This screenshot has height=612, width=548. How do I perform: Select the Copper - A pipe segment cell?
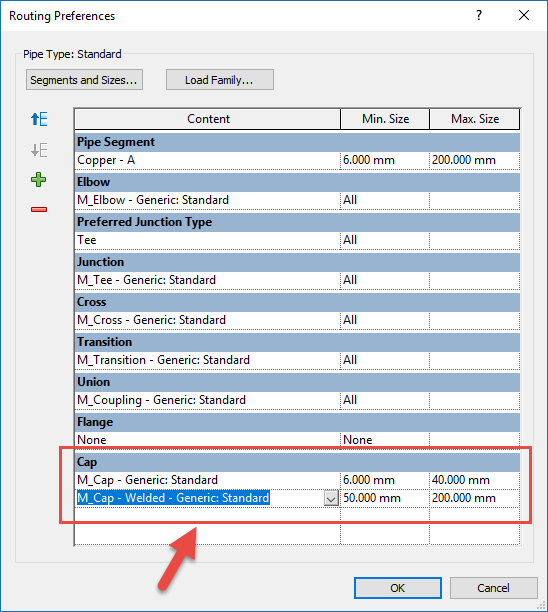pyautogui.click(x=207, y=160)
